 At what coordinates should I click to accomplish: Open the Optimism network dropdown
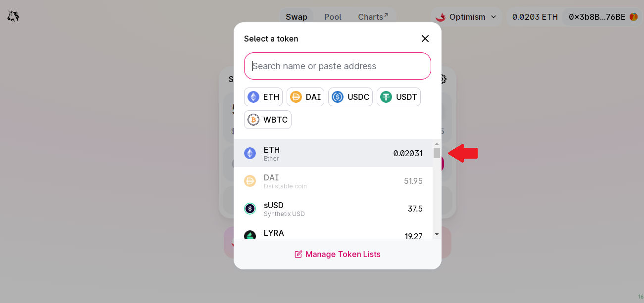(x=466, y=17)
